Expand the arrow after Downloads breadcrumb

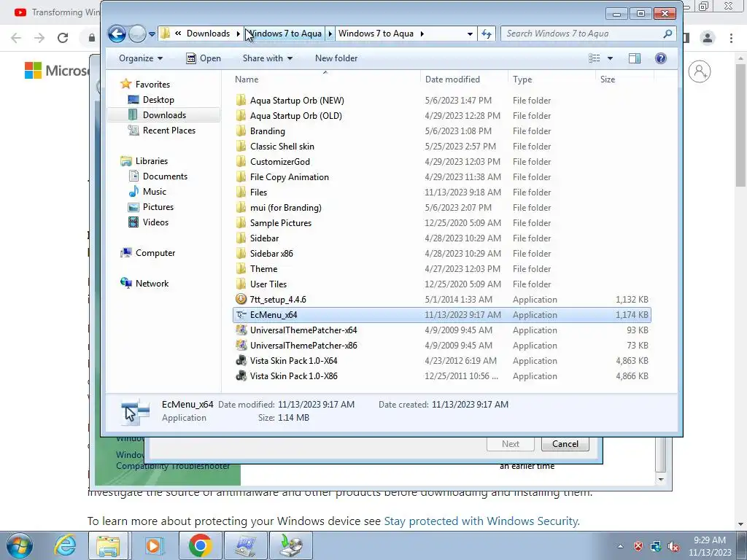tap(239, 34)
